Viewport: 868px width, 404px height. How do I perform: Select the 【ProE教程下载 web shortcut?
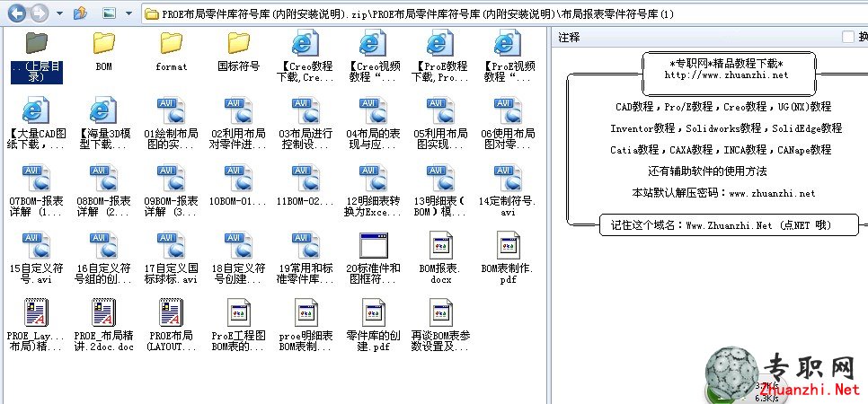point(440,57)
